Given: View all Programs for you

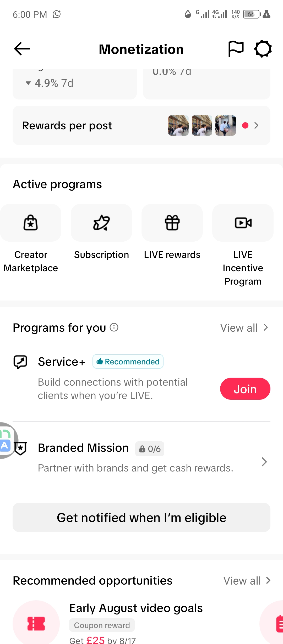Looking at the screenshot, I should tap(244, 328).
